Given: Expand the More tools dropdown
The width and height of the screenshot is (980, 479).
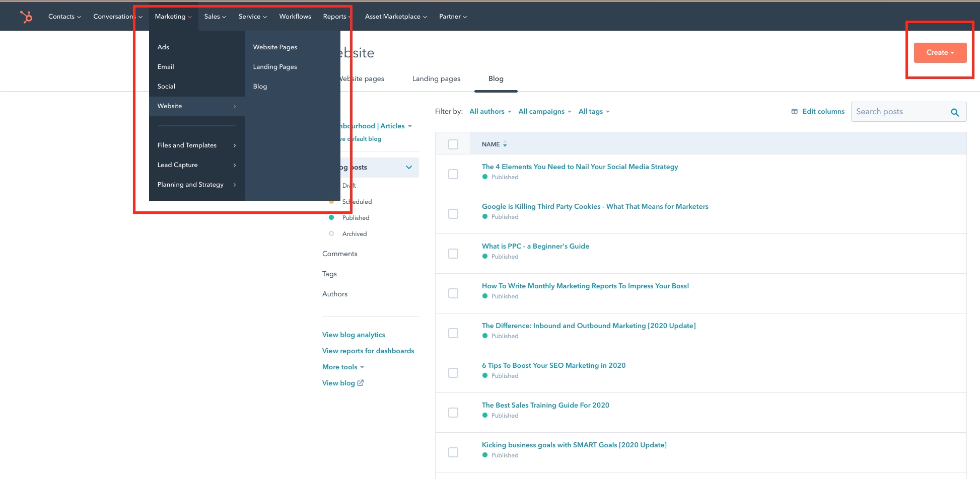Looking at the screenshot, I should [x=343, y=367].
